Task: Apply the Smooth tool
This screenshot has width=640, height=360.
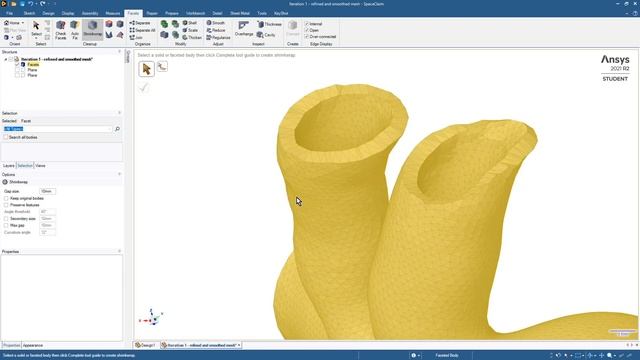Action: click(x=216, y=23)
